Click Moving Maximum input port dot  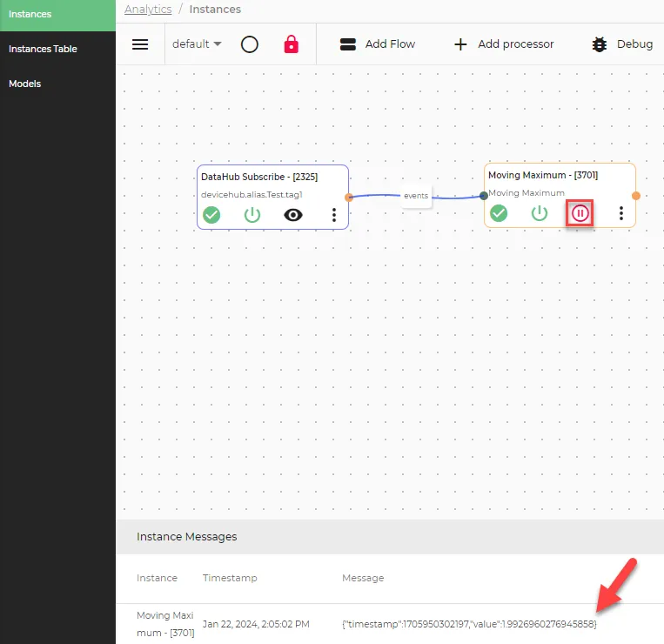click(x=484, y=196)
